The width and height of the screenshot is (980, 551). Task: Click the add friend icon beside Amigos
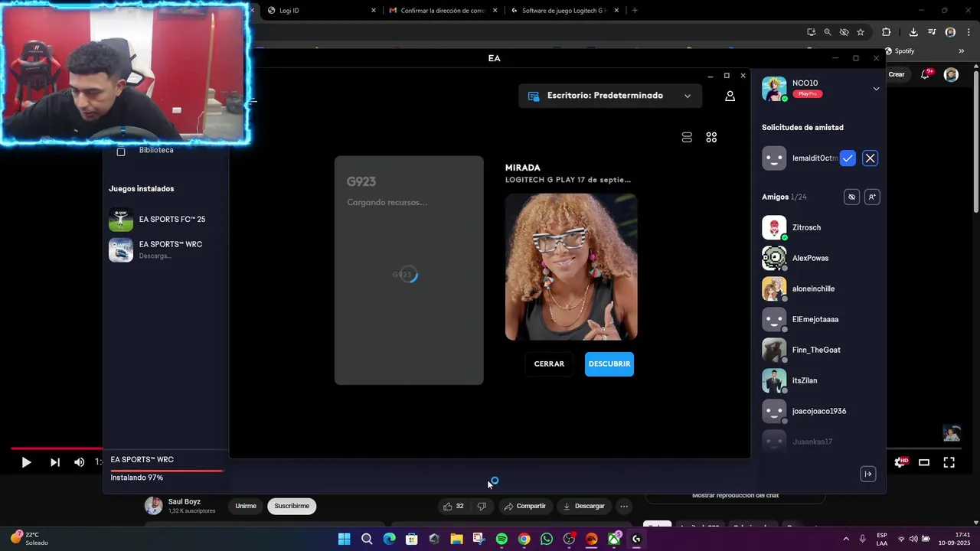point(871,197)
